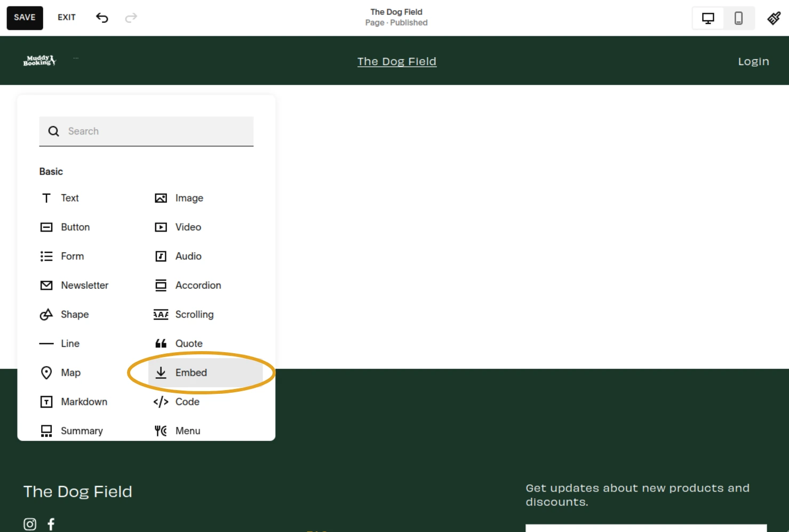Viewport: 789px width, 532px height.
Task: Insert a Form block
Action: 73,256
